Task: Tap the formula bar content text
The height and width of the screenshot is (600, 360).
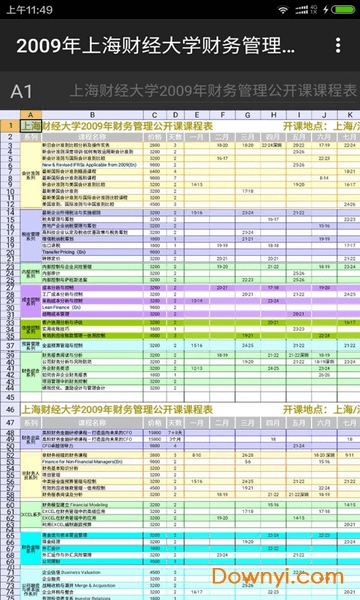Action: [x=213, y=91]
